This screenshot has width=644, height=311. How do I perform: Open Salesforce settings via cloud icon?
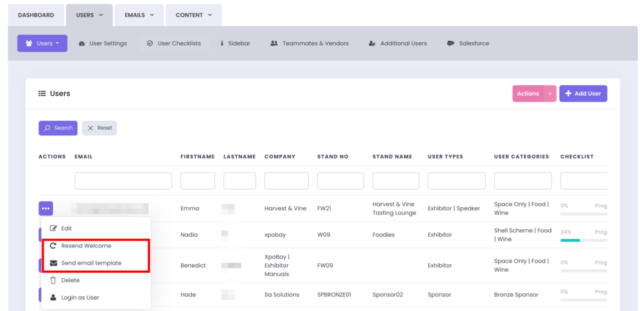(x=450, y=43)
